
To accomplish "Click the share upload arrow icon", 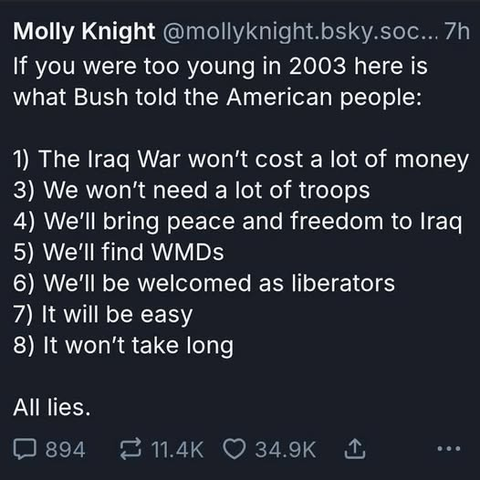I will tap(355, 449).
